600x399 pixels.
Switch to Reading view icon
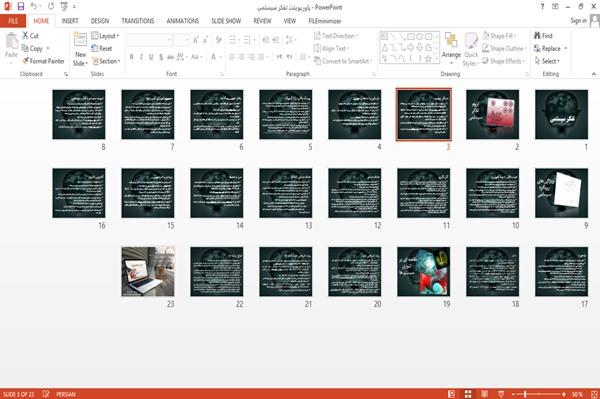click(x=484, y=394)
